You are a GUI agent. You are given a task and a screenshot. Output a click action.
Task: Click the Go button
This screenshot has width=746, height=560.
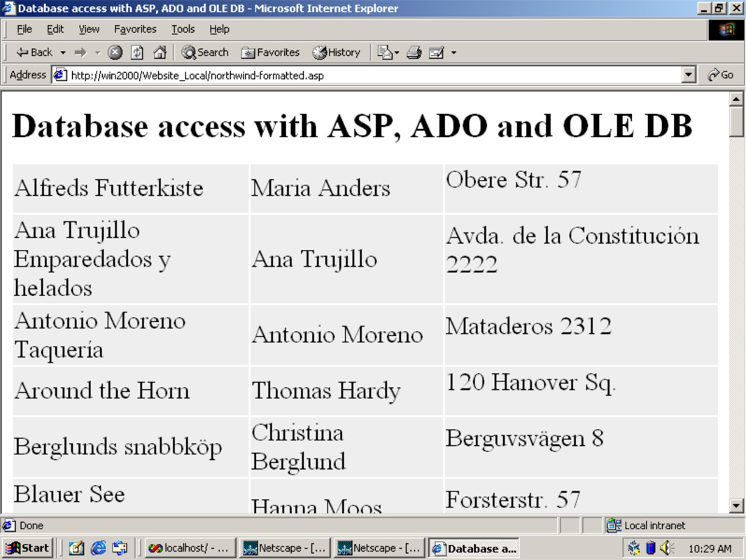720,75
